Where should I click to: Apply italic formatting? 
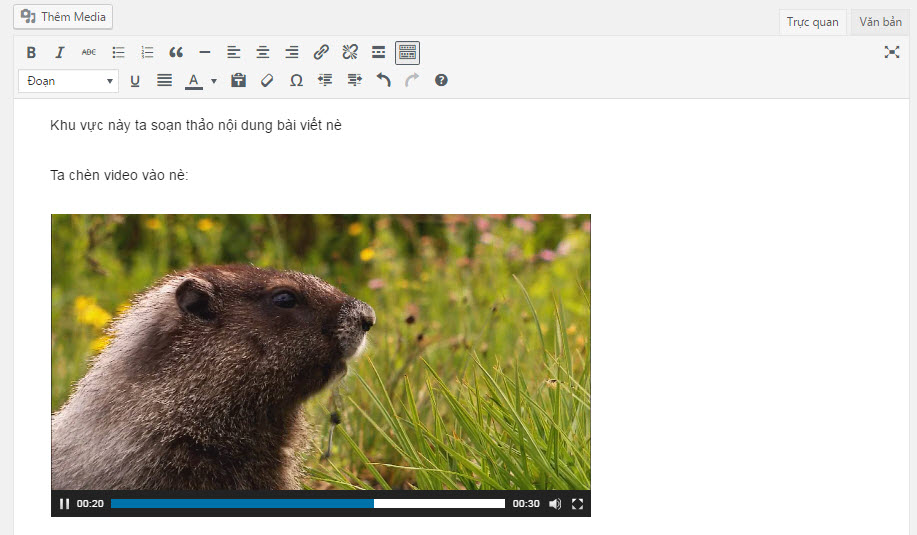coord(60,53)
